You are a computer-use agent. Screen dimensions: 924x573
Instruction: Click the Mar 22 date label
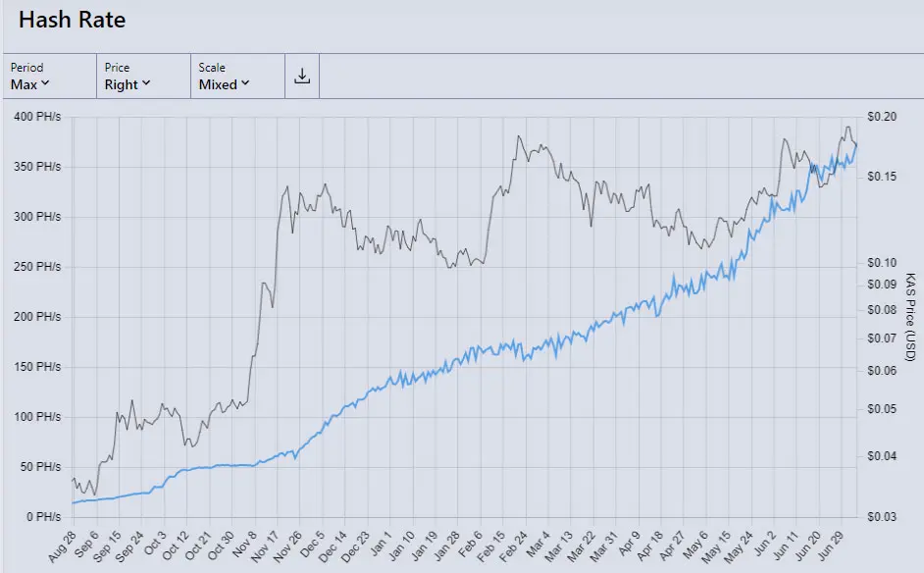tap(582, 546)
